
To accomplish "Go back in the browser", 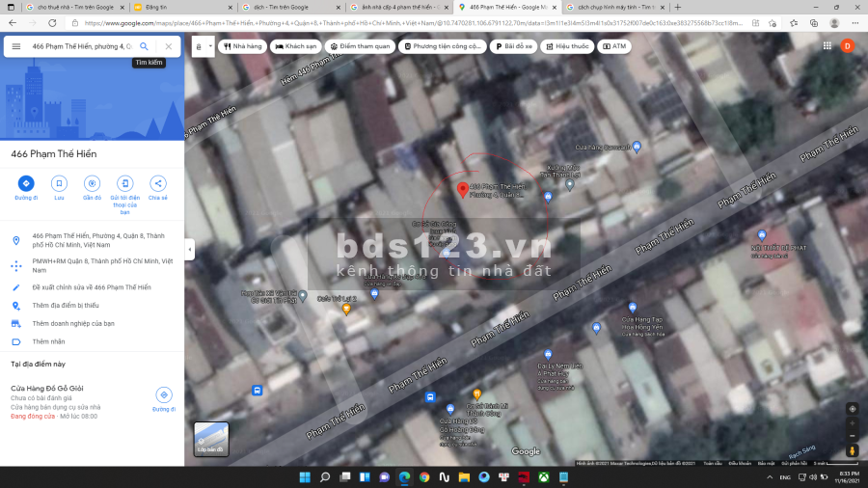I will (13, 23).
